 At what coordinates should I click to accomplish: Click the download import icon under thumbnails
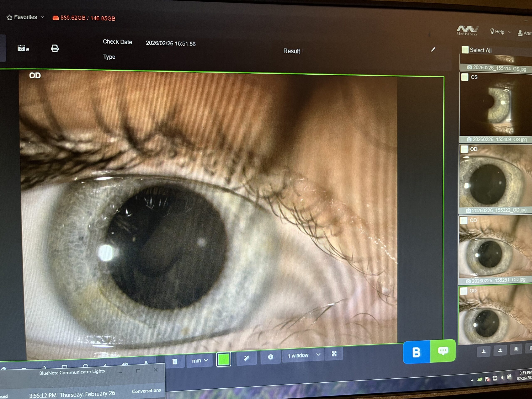(x=483, y=351)
